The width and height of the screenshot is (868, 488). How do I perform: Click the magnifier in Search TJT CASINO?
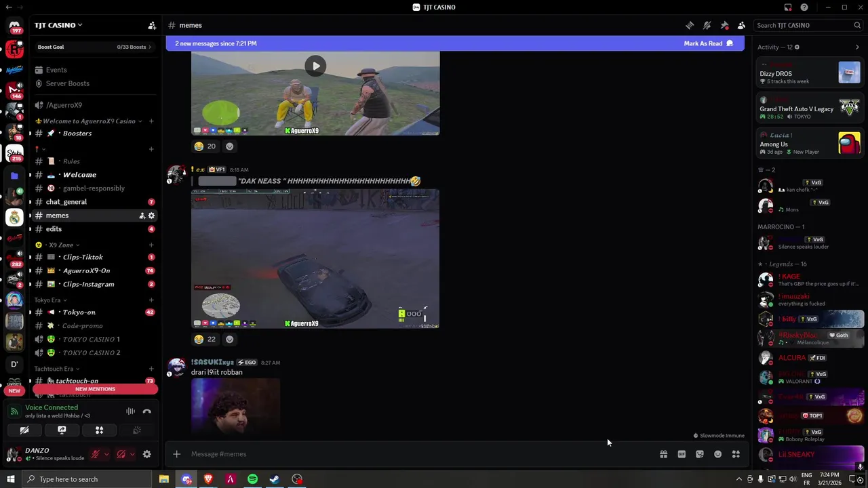click(x=857, y=25)
